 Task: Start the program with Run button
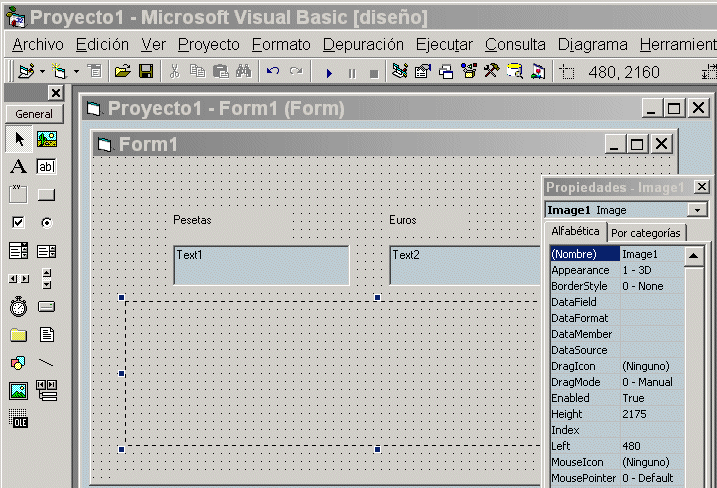pos(329,73)
